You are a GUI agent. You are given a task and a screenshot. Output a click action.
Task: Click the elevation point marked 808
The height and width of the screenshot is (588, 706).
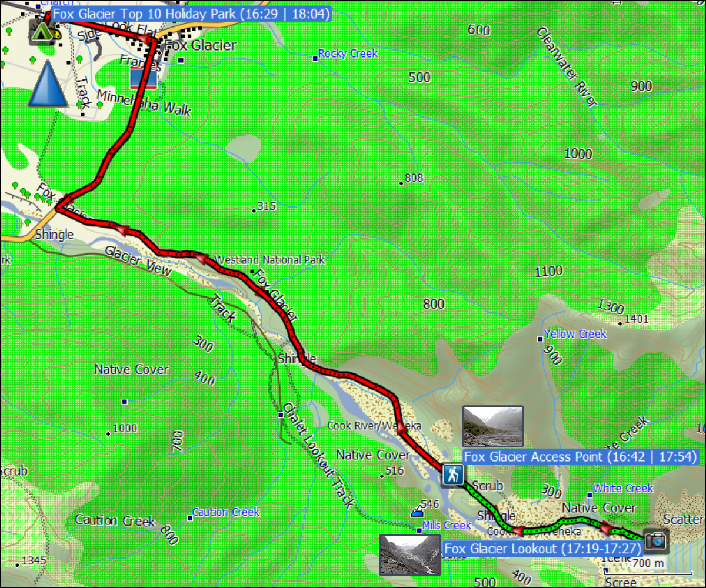point(402,183)
